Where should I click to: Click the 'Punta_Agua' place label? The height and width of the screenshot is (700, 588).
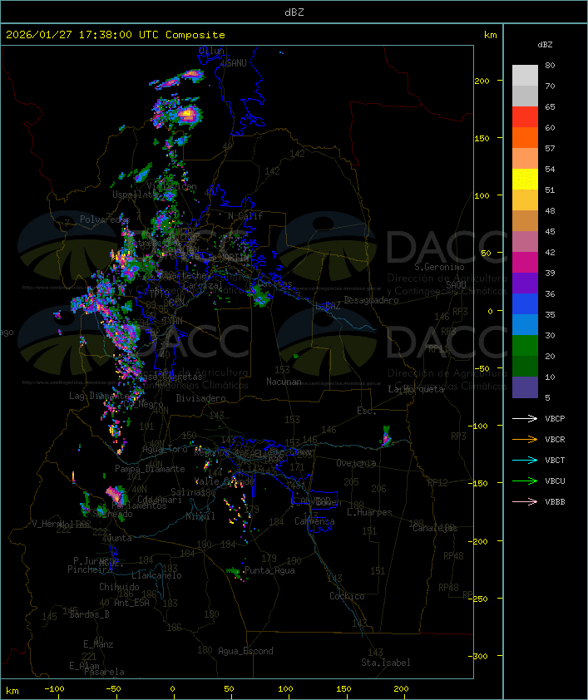tap(269, 570)
